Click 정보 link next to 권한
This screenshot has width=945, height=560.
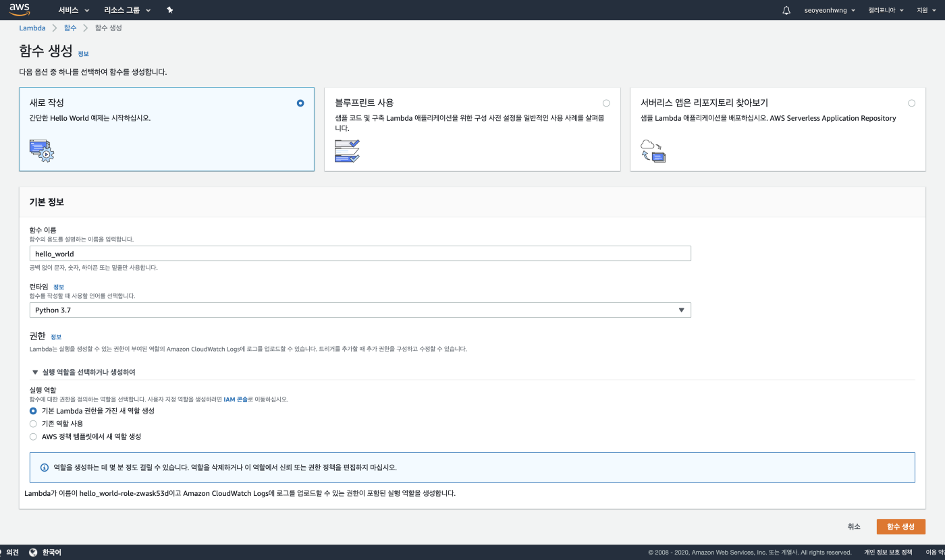[56, 337]
